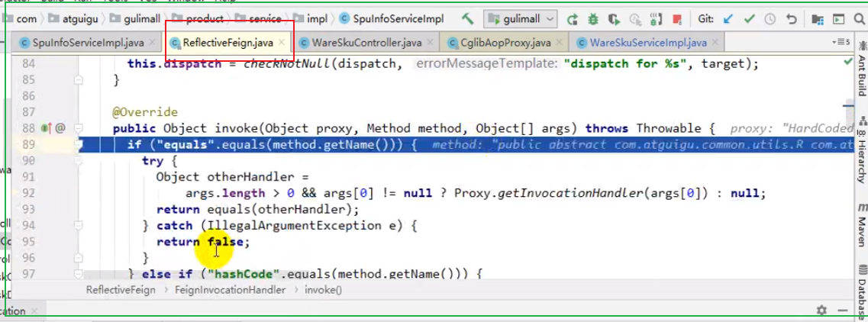
Task: Click the green inspection checkmark indicator
Action: pyautogui.click(x=847, y=62)
